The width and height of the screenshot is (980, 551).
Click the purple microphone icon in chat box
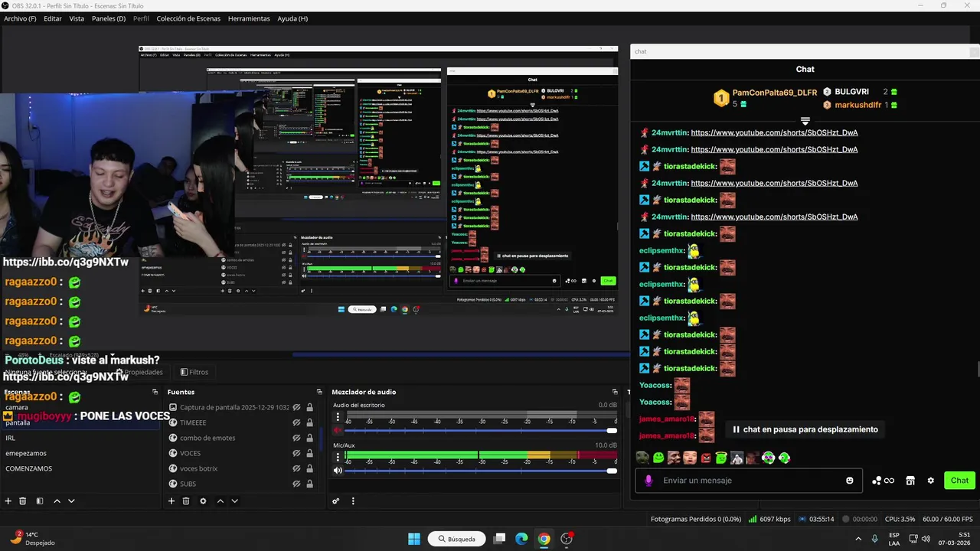pyautogui.click(x=648, y=481)
